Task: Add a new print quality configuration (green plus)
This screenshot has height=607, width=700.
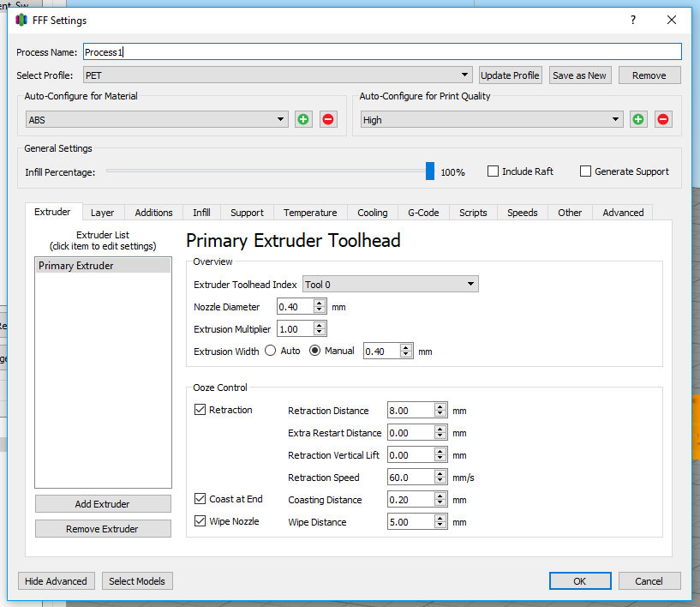Action: (638, 119)
